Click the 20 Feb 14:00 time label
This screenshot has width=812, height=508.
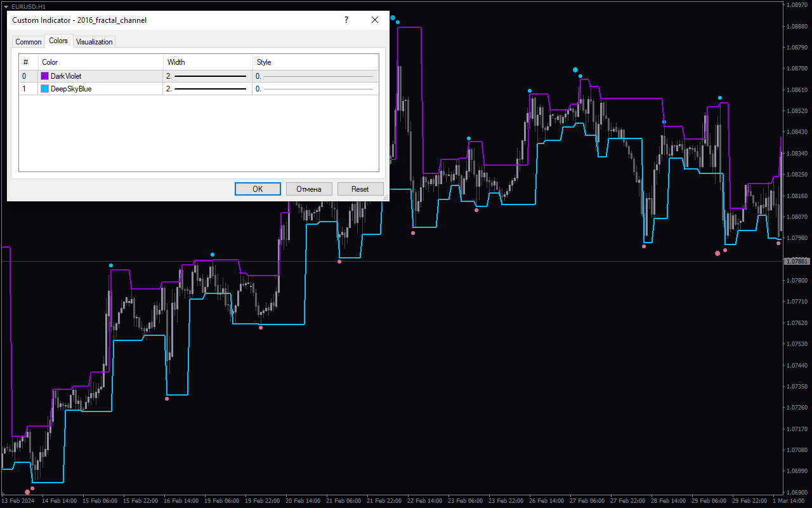pos(303,501)
